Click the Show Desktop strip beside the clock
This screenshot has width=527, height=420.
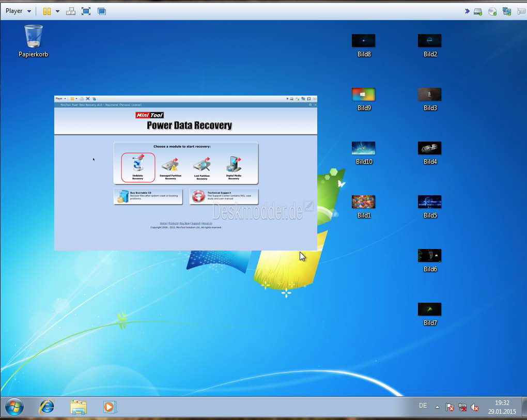[524, 407]
